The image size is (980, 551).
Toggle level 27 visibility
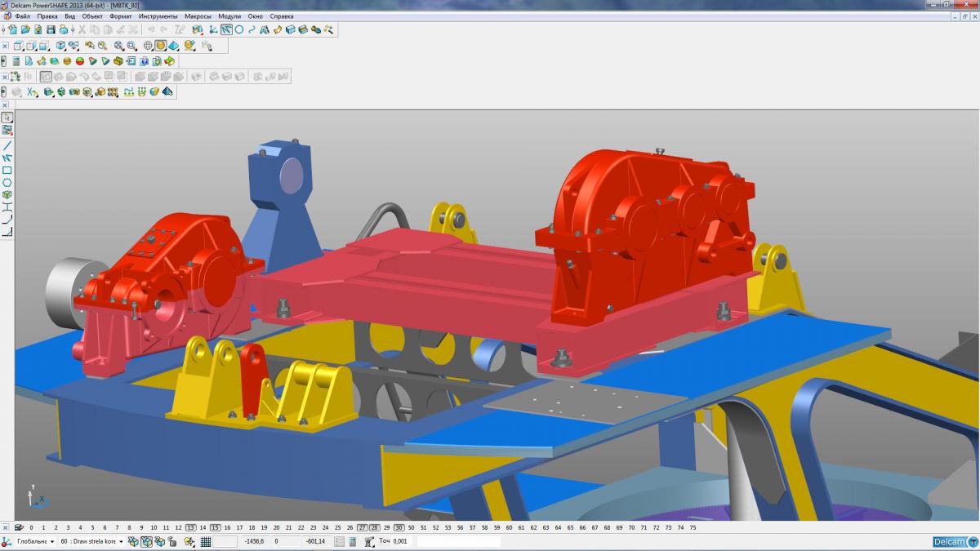pyautogui.click(x=362, y=527)
